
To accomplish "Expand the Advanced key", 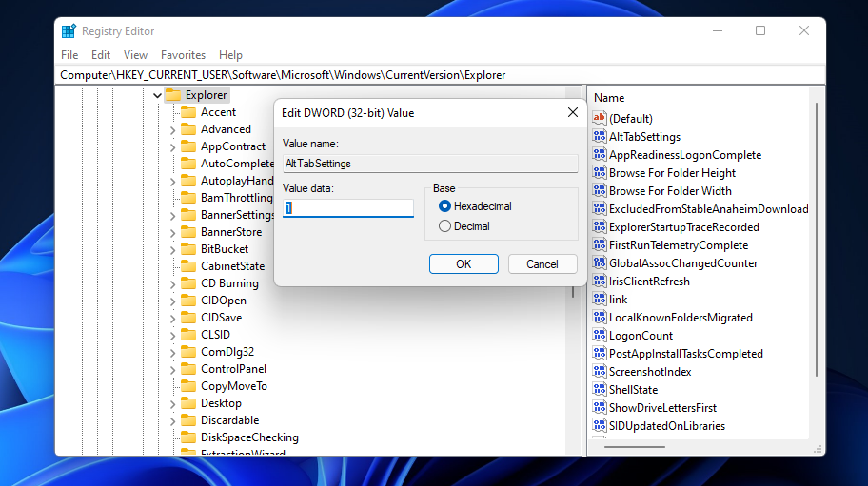I will [x=172, y=130].
